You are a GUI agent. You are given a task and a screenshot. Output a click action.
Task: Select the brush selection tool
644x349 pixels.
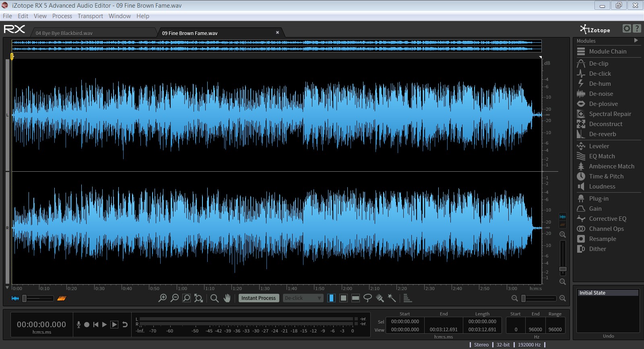tap(380, 298)
